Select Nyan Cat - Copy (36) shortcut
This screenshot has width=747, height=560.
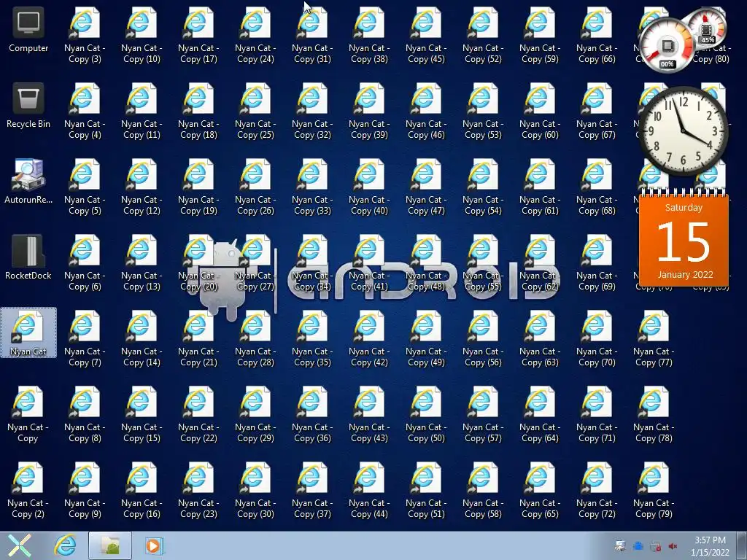pyautogui.click(x=312, y=414)
